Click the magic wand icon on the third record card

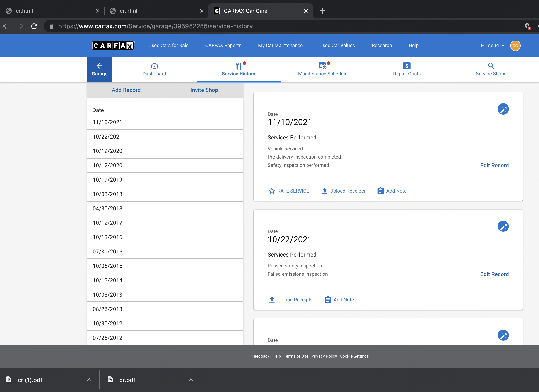503,335
